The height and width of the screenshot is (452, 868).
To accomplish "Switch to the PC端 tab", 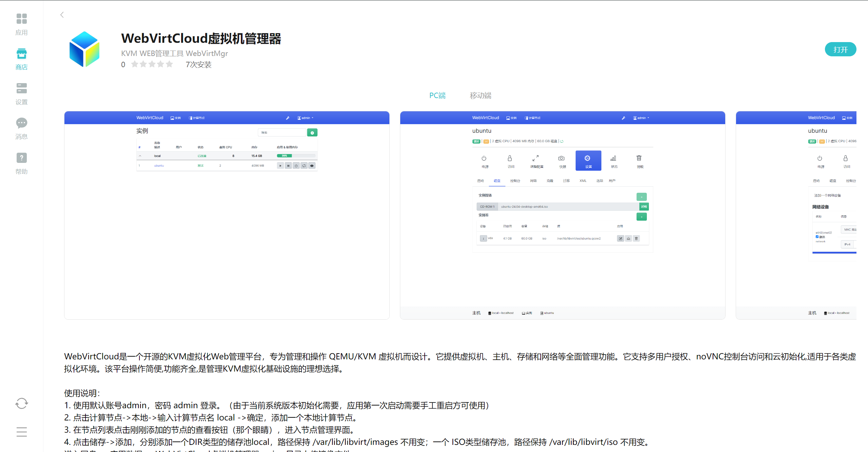I will click(437, 95).
